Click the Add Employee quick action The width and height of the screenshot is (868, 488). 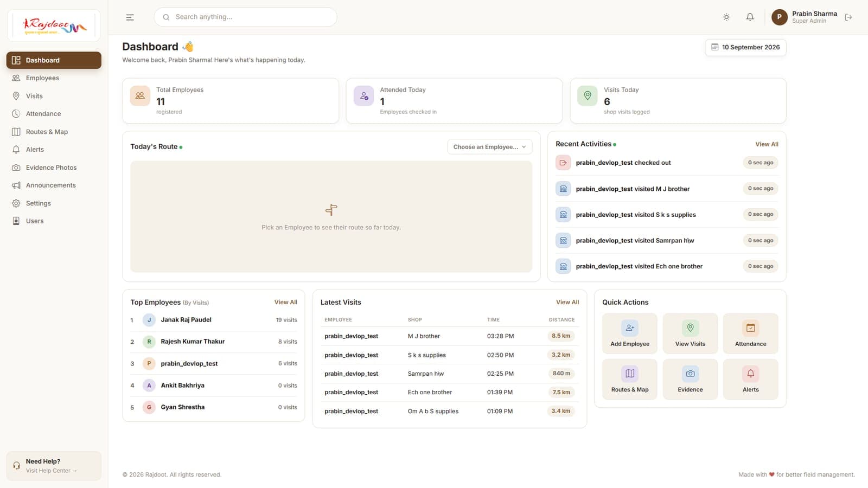click(630, 333)
